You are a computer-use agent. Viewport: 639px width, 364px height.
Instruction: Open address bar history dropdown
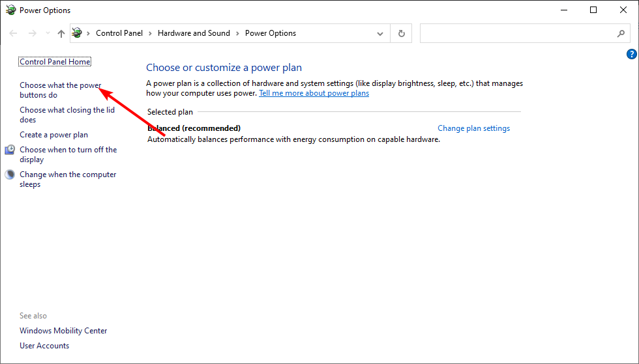pyautogui.click(x=380, y=33)
